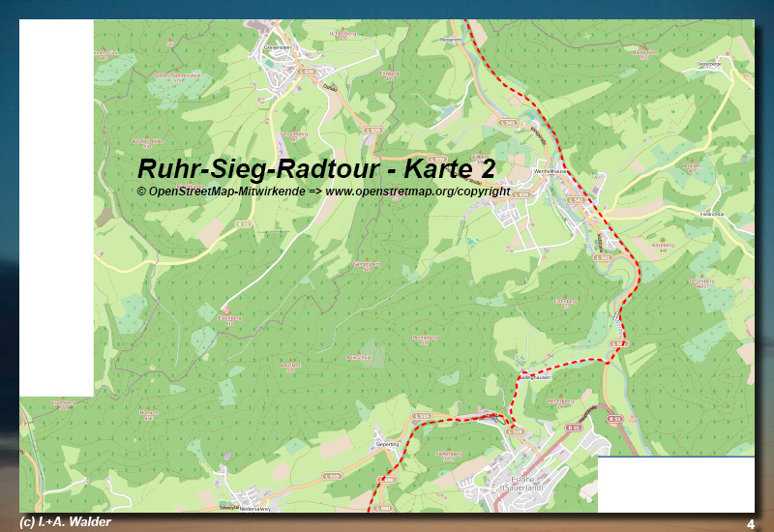Image resolution: width=774 pixels, height=532 pixels.
Task: Click the OpenStreetMap-Mitwirkende copyright line
Action: coord(323,192)
